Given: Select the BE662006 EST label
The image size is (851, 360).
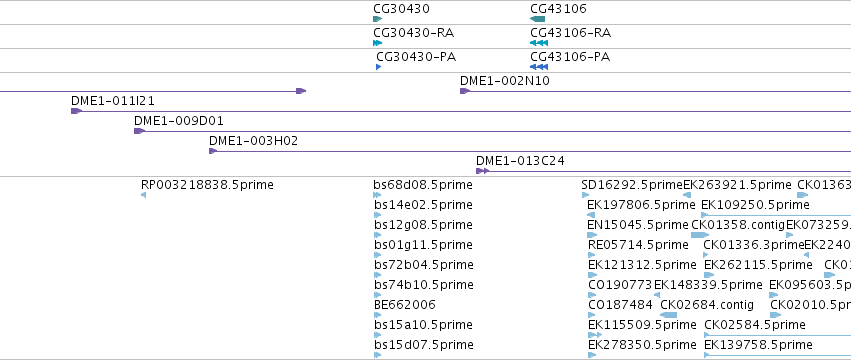Looking at the screenshot, I should (405, 305).
